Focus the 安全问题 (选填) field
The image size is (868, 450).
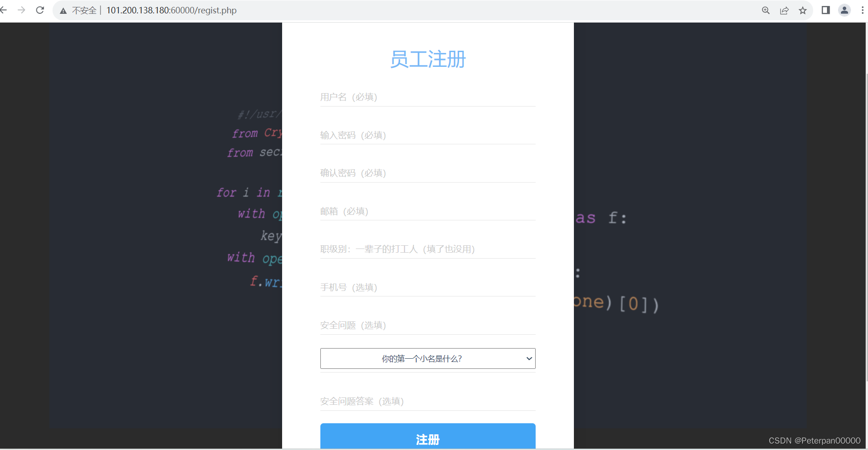pos(428,326)
